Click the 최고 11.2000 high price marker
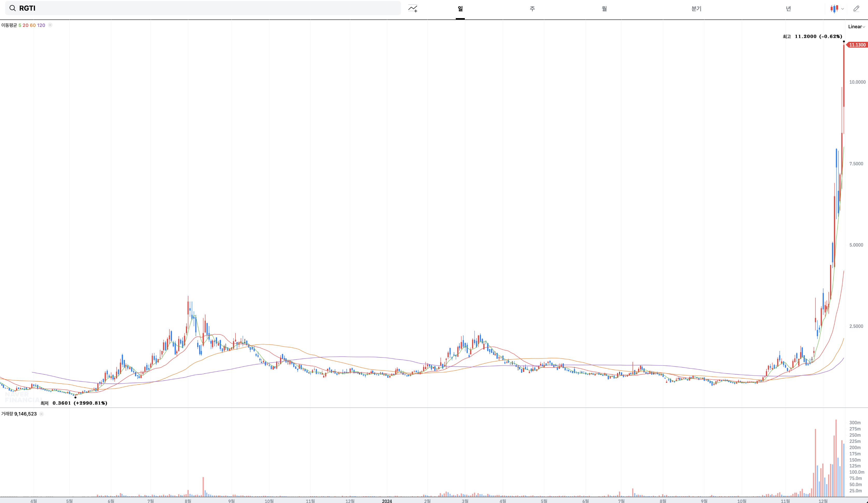 coord(812,37)
